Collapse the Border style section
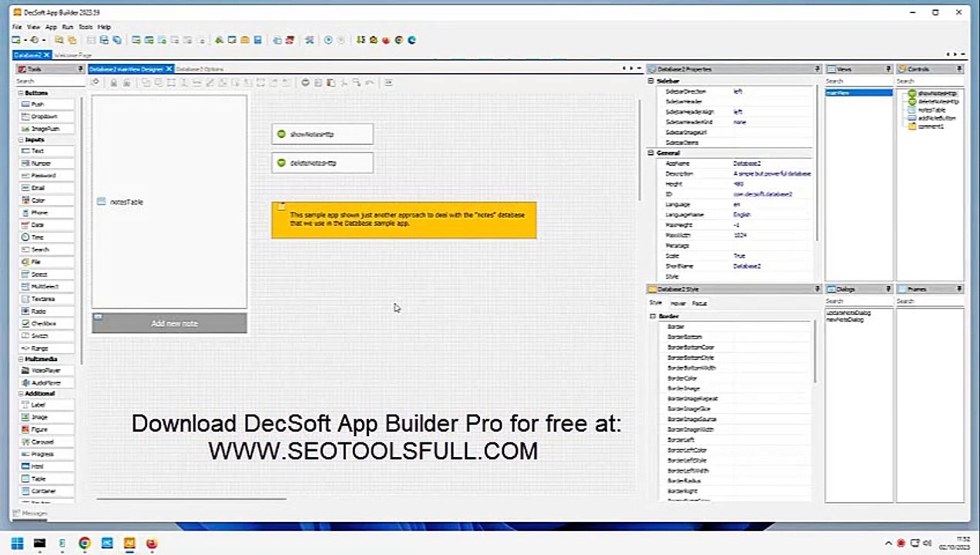 pos(653,317)
